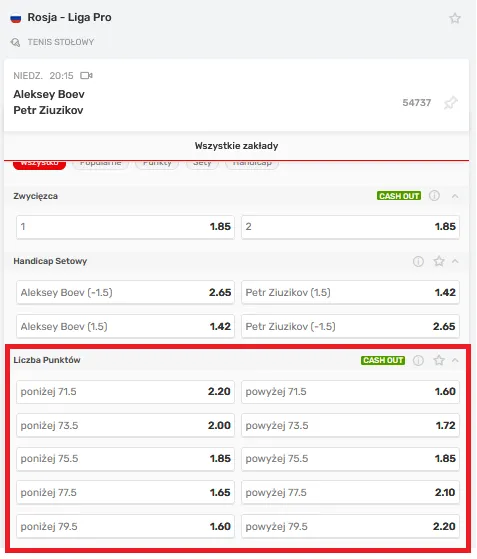The height and width of the screenshot is (559, 477).
Task: Open info icon for Liczba Punktów
Action: (418, 360)
